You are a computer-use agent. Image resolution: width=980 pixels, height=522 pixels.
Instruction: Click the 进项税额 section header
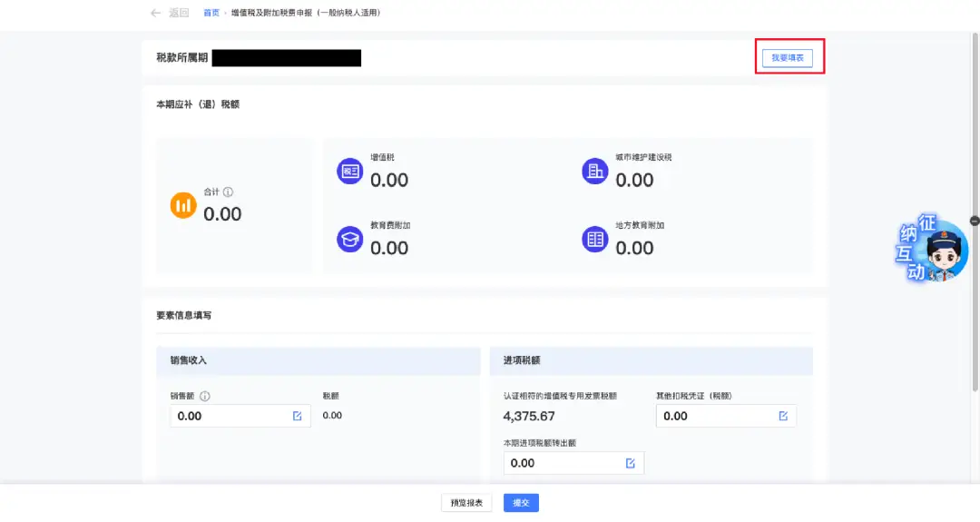point(652,360)
